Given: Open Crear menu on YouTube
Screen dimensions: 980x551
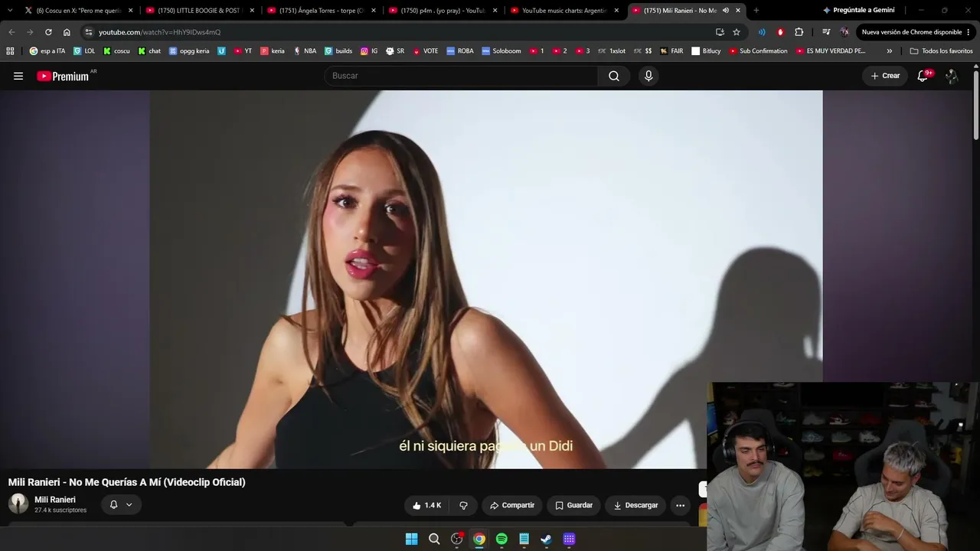Looking at the screenshot, I should pos(885,76).
